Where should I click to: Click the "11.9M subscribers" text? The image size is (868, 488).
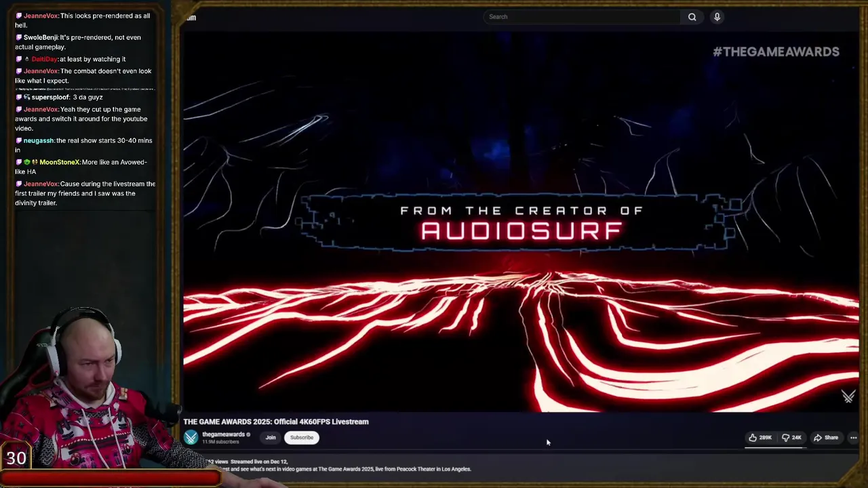(x=220, y=442)
